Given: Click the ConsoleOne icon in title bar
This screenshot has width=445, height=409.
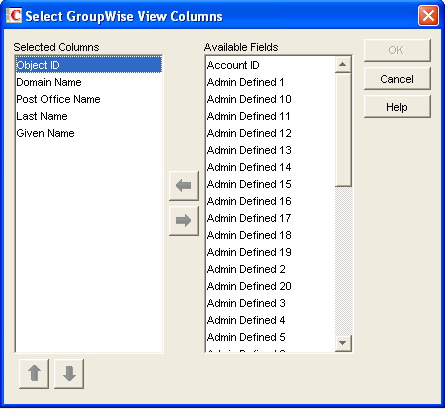Looking at the screenshot, I should point(14,16).
